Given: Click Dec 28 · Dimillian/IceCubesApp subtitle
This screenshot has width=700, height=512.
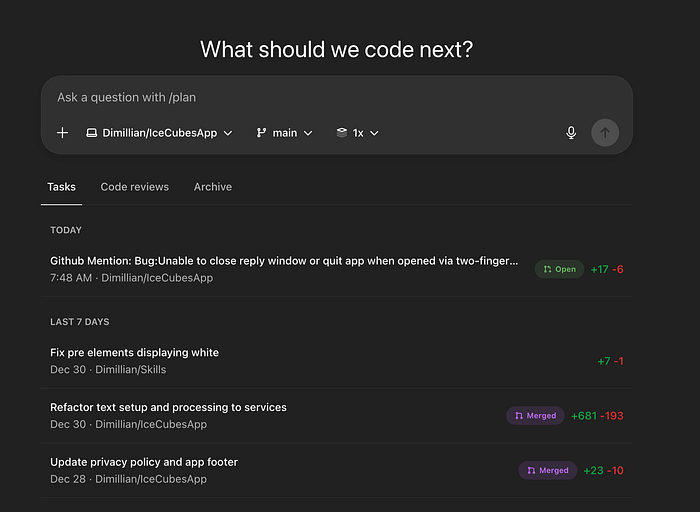Looking at the screenshot, I should (x=129, y=479).
